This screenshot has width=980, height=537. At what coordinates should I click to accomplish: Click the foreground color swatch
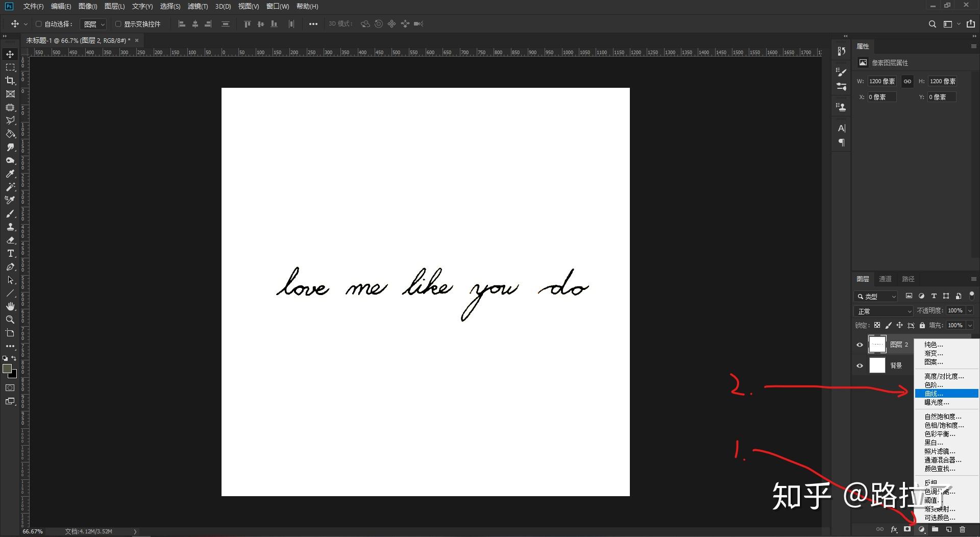click(x=7, y=369)
